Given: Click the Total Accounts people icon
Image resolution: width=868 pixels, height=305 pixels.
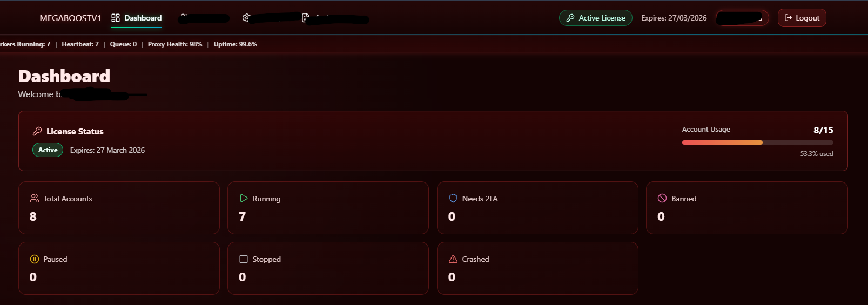Looking at the screenshot, I should tap(35, 198).
